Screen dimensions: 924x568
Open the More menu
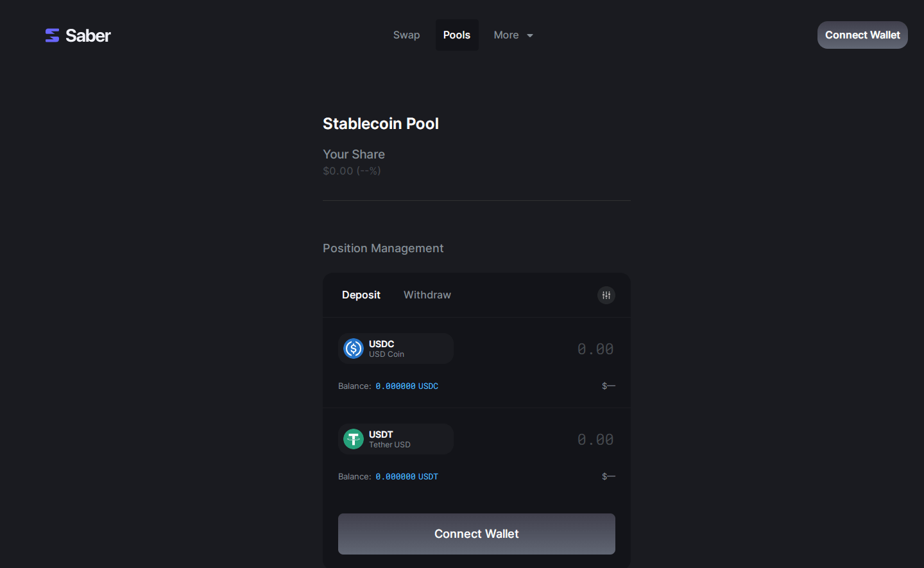(506, 35)
